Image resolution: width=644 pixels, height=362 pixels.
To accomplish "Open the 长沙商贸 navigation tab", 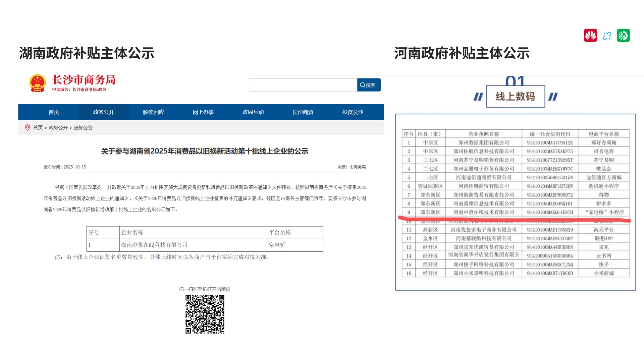I will click(x=303, y=112).
